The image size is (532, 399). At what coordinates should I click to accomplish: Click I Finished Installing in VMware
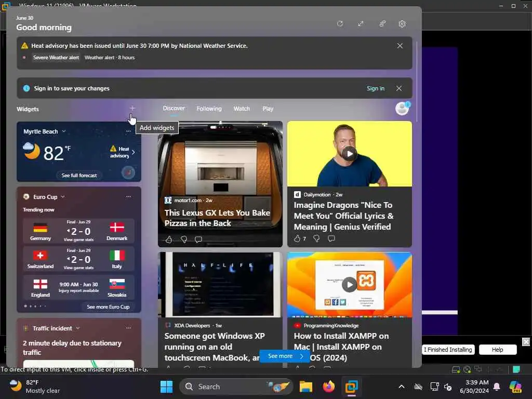(448, 350)
